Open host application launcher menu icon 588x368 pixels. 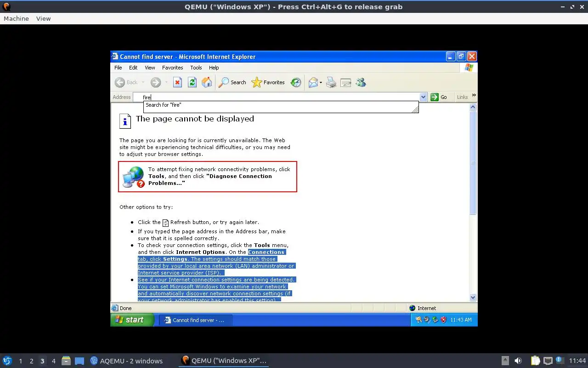pyautogui.click(x=7, y=361)
